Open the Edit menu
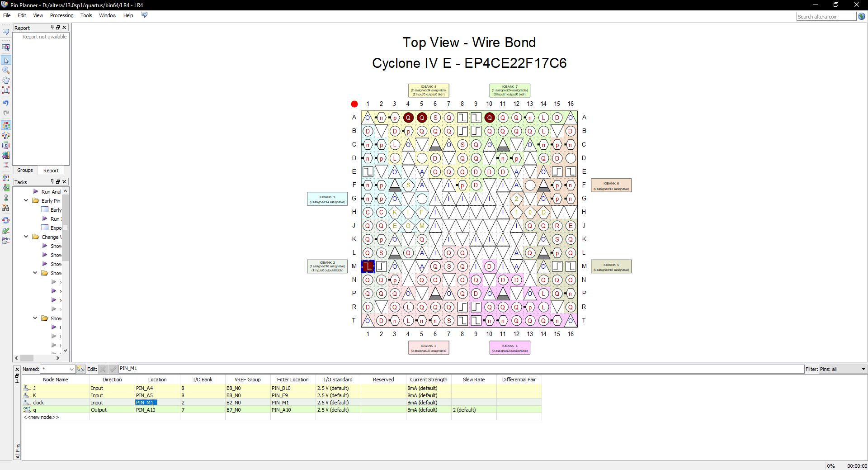 (22, 15)
